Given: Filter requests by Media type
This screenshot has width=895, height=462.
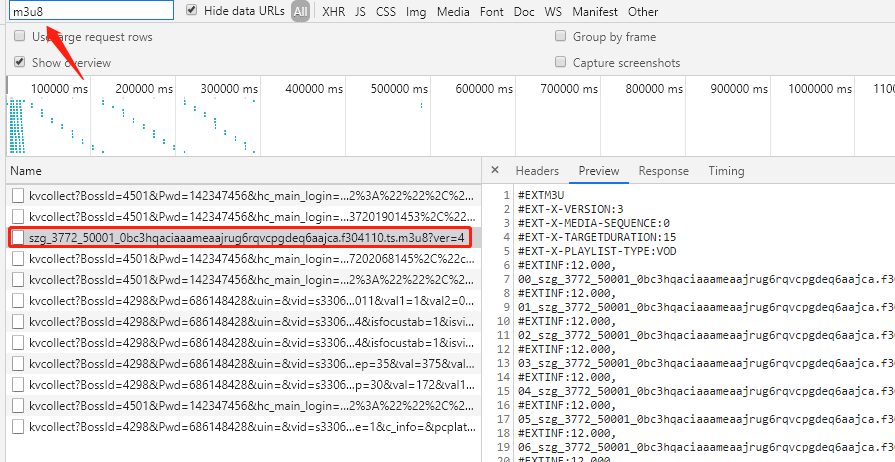Looking at the screenshot, I should click(x=453, y=12).
